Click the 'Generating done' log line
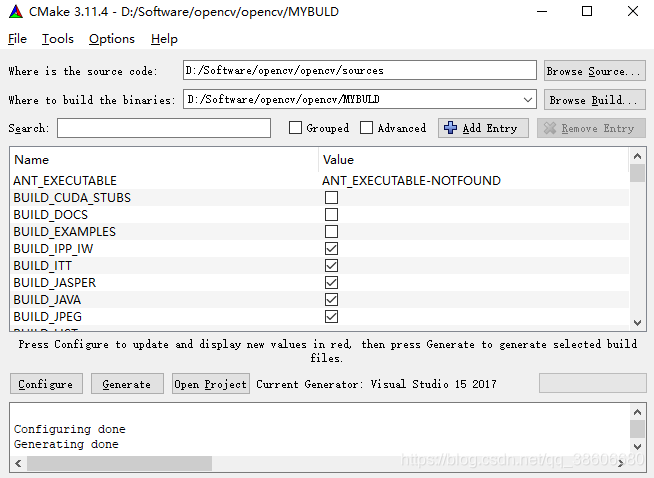 click(x=66, y=444)
